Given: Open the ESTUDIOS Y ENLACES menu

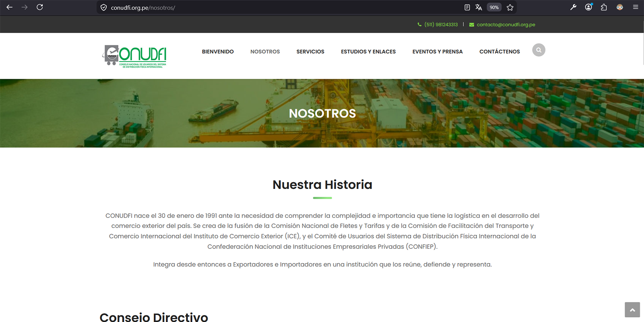Looking at the screenshot, I should click(x=368, y=51).
